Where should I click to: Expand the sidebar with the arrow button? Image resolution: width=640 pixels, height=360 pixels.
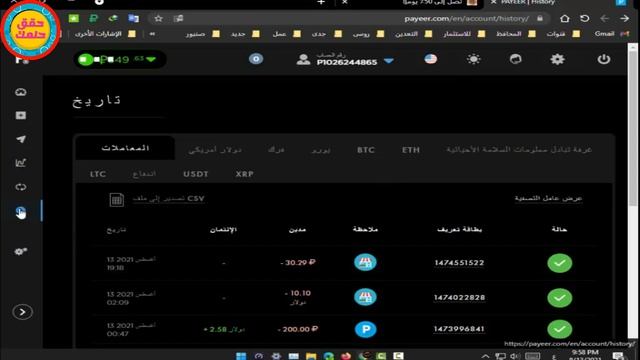tap(22, 312)
